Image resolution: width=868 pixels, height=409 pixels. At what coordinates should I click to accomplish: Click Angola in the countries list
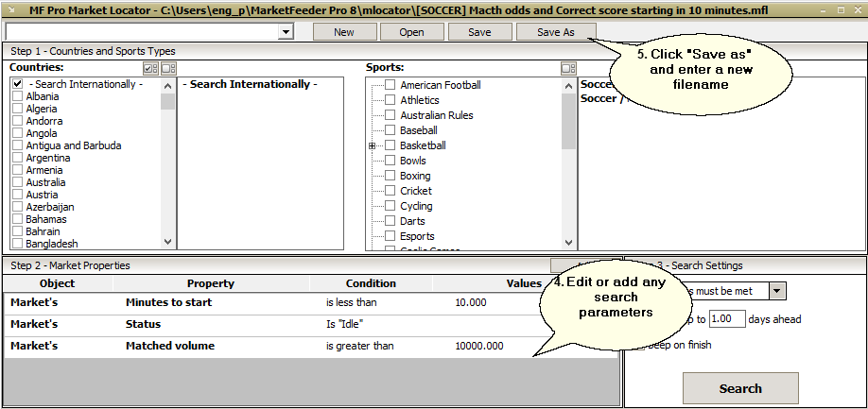(42, 133)
